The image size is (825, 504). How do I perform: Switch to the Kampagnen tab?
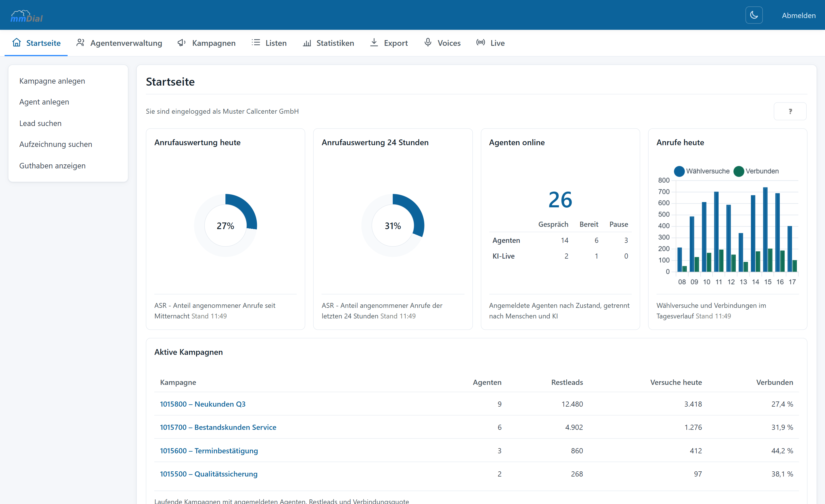click(207, 43)
